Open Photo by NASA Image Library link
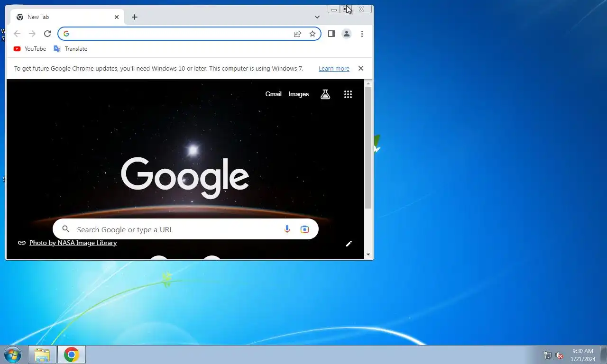Screen dimensions: 607x364 coord(73,243)
